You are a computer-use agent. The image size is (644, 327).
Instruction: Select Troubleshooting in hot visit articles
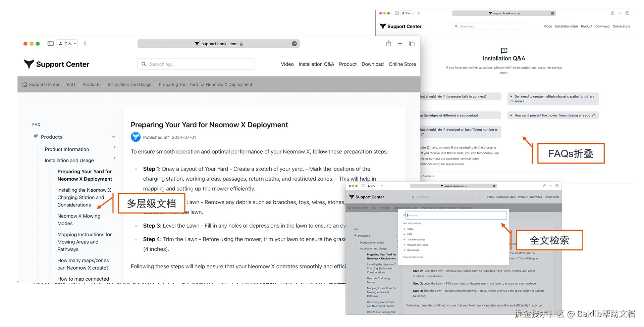click(416, 240)
